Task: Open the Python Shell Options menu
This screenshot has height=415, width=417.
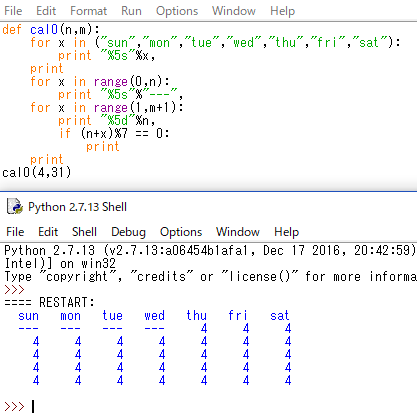Action: (x=181, y=232)
